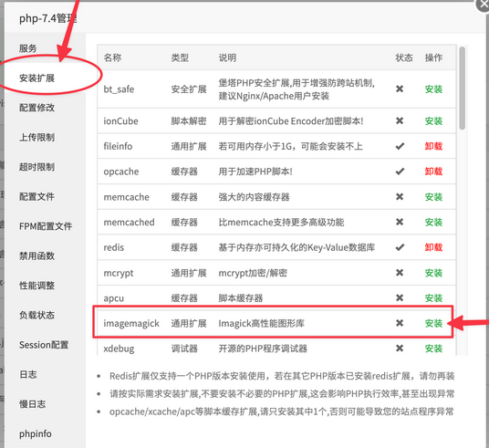Select the fileinfo name cell
The height and width of the screenshot is (448, 489).
(118, 146)
